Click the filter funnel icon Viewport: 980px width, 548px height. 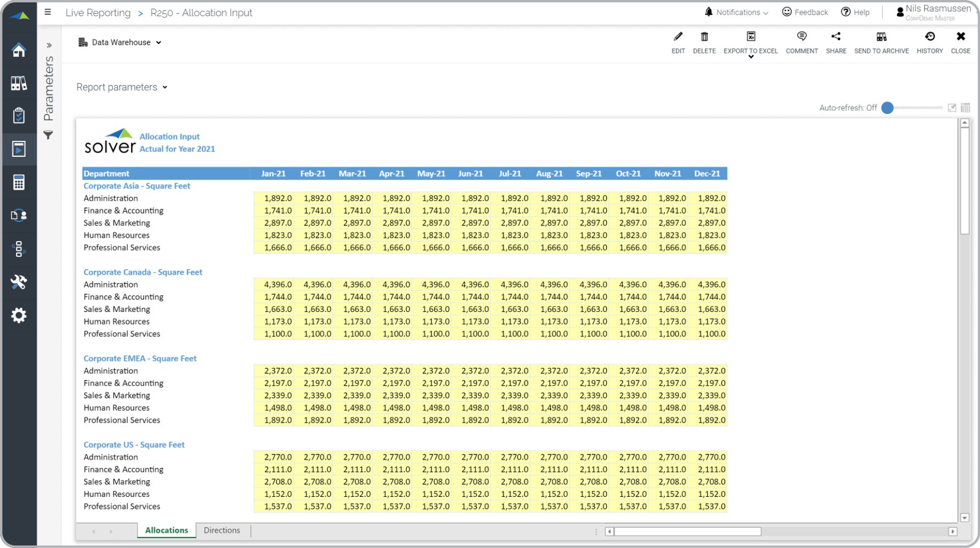coord(48,135)
